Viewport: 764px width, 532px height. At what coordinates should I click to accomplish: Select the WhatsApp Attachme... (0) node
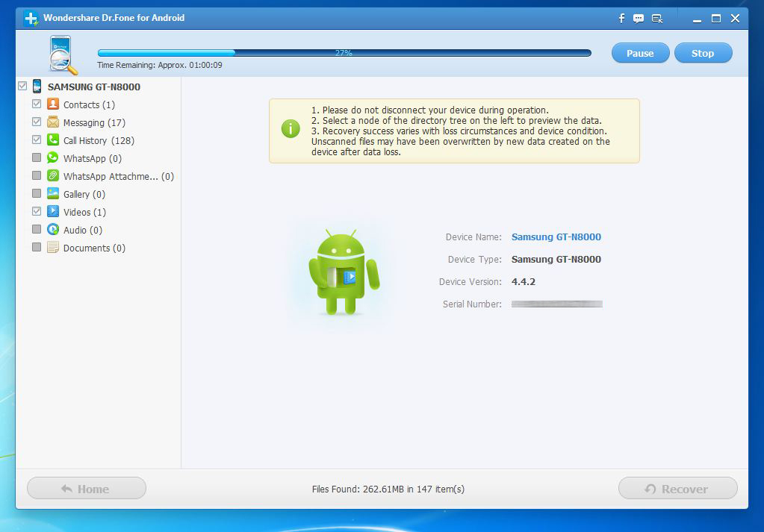click(119, 176)
